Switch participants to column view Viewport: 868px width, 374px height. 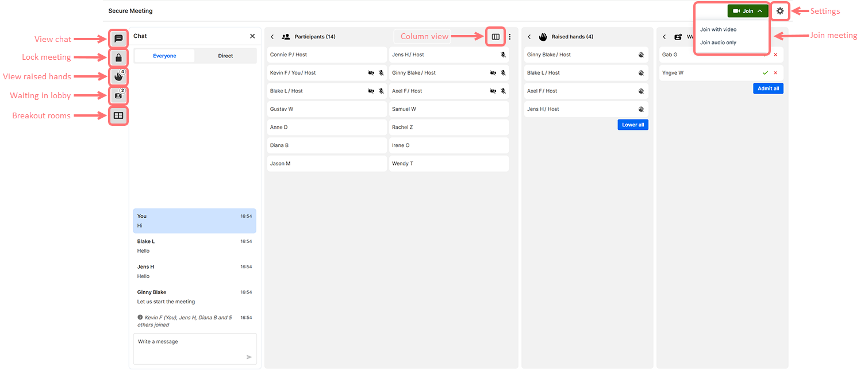pos(496,37)
